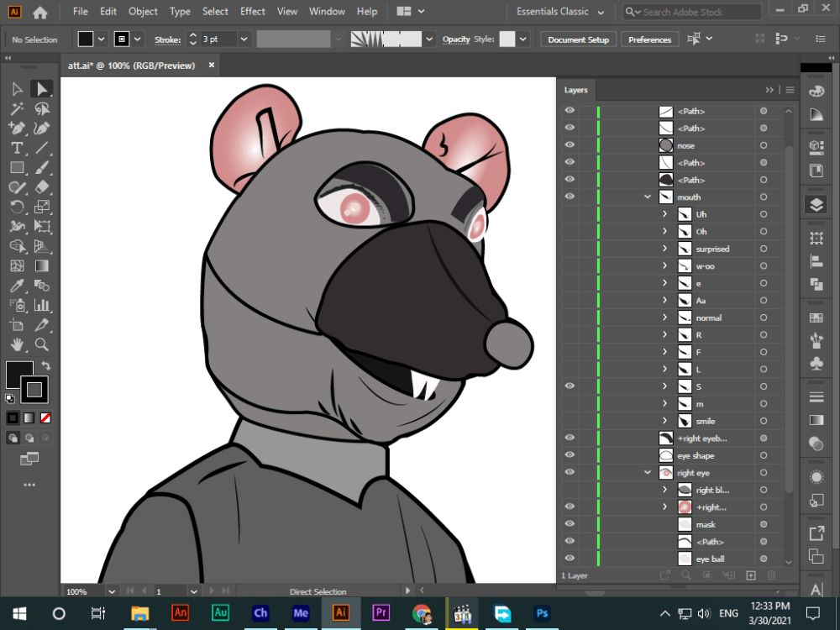Click the Stroke label link
840x630 pixels.
(x=168, y=39)
